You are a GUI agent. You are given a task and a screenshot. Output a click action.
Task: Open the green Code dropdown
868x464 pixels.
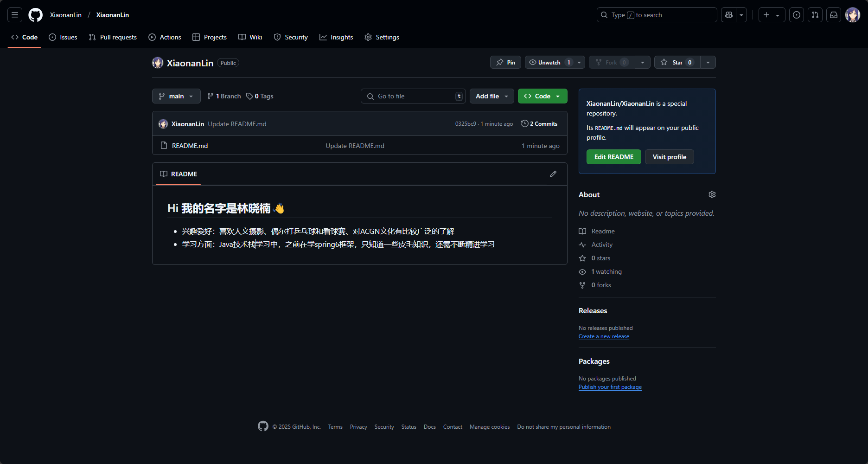click(542, 96)
